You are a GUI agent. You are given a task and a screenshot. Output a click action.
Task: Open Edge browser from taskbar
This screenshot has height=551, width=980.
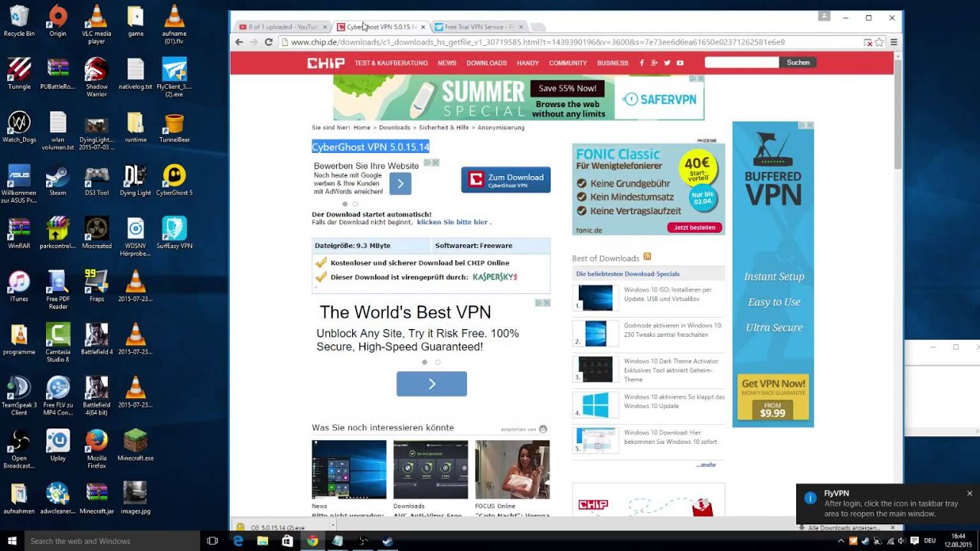(x=238, y=541)
